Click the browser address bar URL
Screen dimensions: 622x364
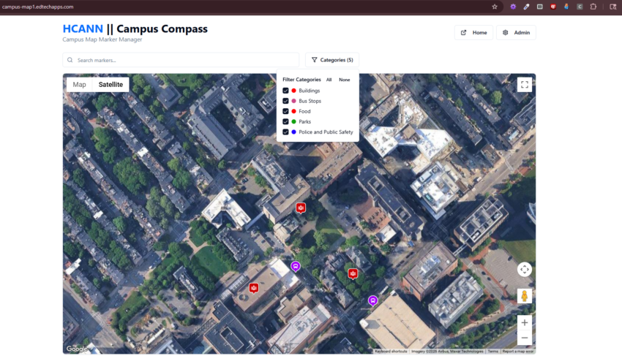click(x=37, y=7)
